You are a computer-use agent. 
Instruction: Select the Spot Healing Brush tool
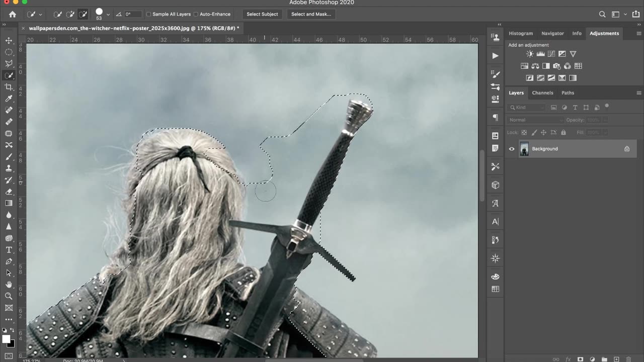[9, 110]
